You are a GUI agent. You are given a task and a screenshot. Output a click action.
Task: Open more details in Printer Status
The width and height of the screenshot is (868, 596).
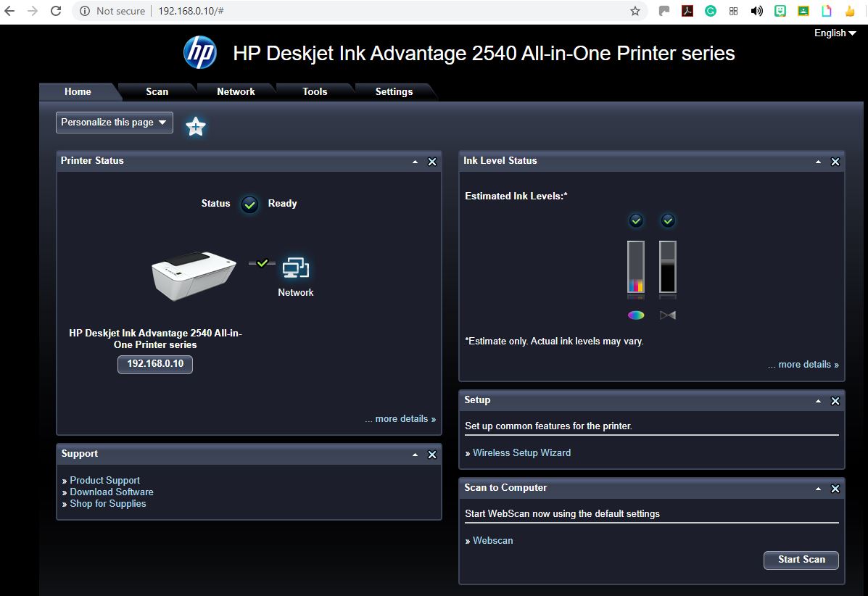(400, 419)
